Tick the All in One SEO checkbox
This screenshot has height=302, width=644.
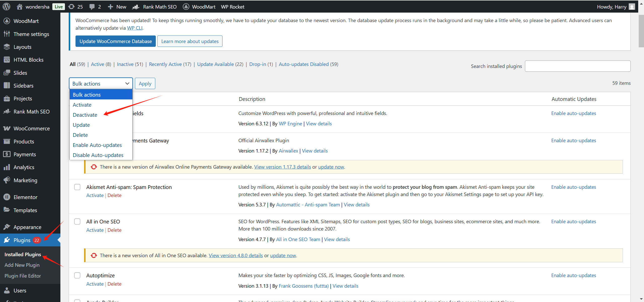77,221
